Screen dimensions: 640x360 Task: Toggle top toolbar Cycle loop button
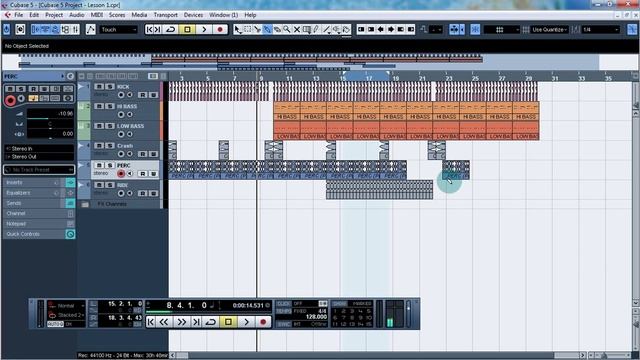coord(171,29)
